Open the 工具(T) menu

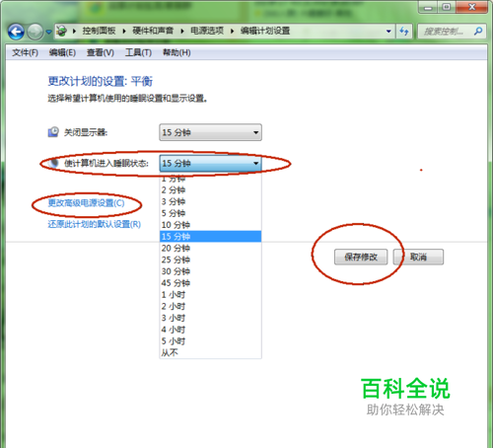138,52
